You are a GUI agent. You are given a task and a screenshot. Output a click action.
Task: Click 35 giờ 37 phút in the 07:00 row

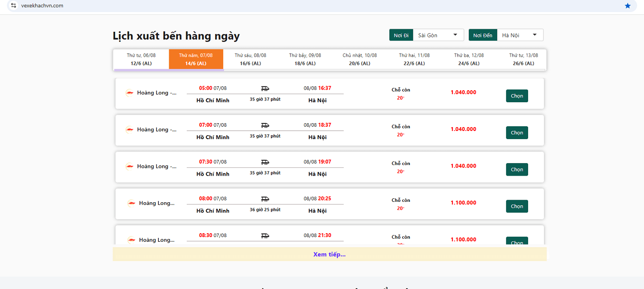[x=265, y=136]
